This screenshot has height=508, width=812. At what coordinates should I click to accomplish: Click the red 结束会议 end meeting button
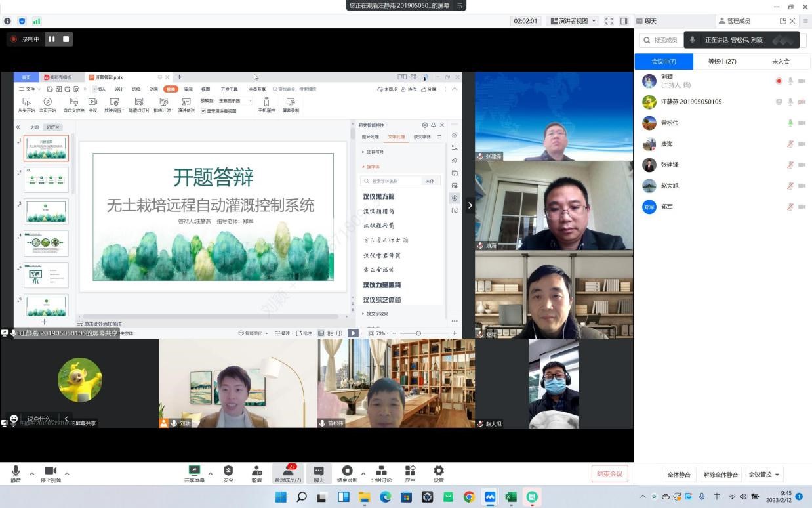[609, 474]
